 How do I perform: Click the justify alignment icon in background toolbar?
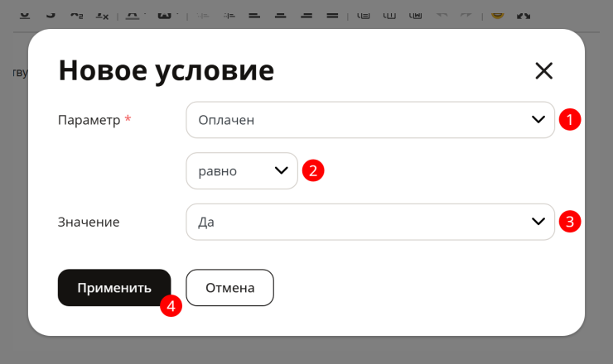click(332, 15)
